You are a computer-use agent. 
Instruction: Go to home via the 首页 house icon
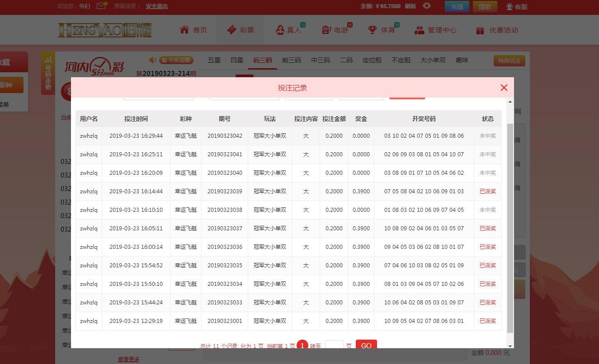pos(184,30)
